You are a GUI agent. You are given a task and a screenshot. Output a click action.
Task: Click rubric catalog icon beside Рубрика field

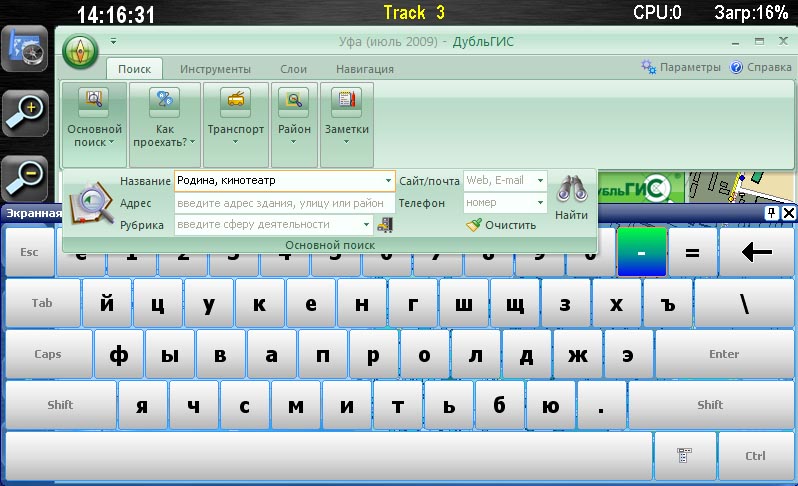(385, 225)
